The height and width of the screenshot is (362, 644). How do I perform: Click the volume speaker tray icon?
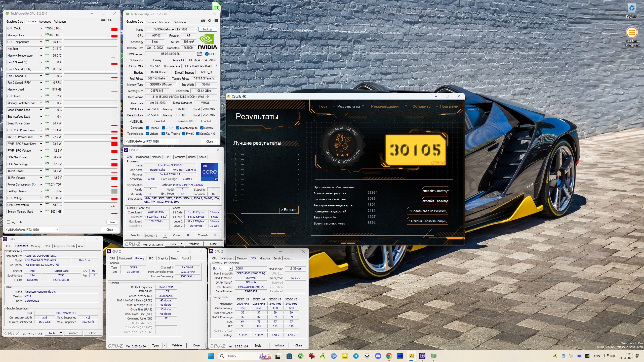[613, 356]
